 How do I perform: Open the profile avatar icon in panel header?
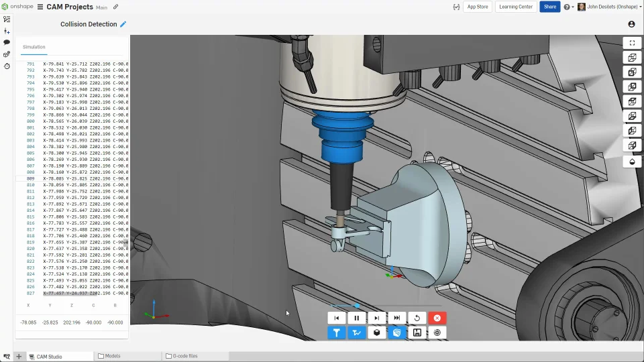[x=632, y=24]
